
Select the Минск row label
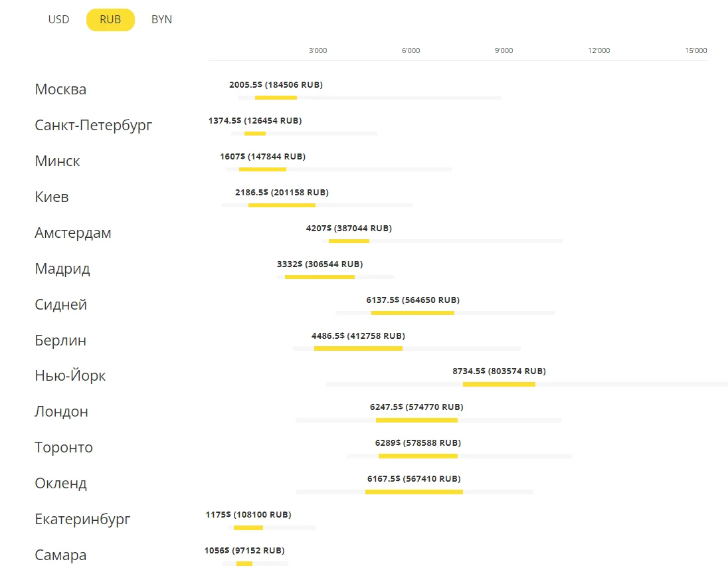(x=57, y=161)
